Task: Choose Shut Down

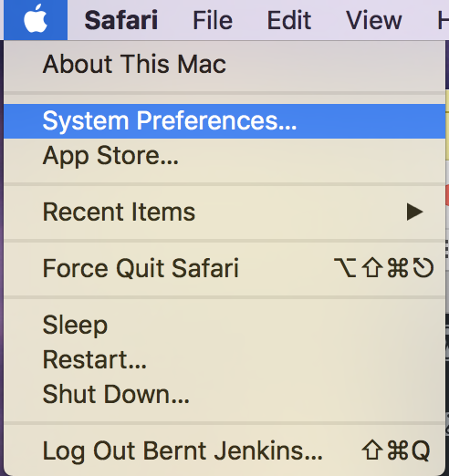Action: (224, 394)
